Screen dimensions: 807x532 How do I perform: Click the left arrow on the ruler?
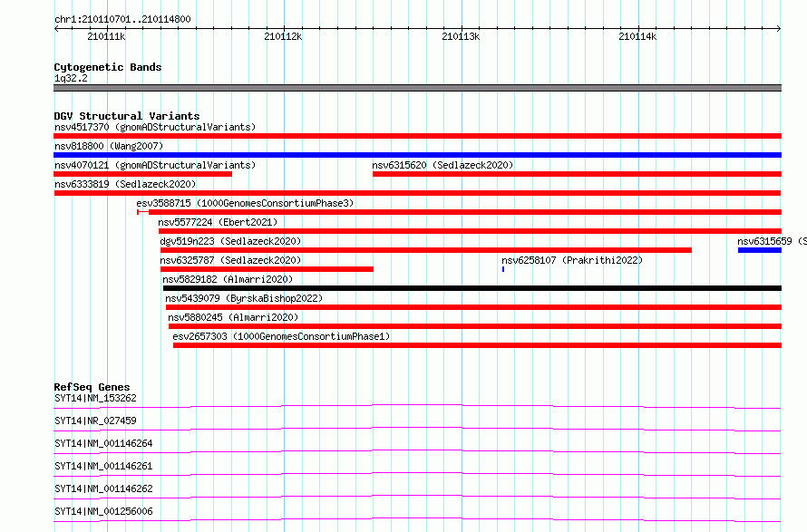coord(56,28)
